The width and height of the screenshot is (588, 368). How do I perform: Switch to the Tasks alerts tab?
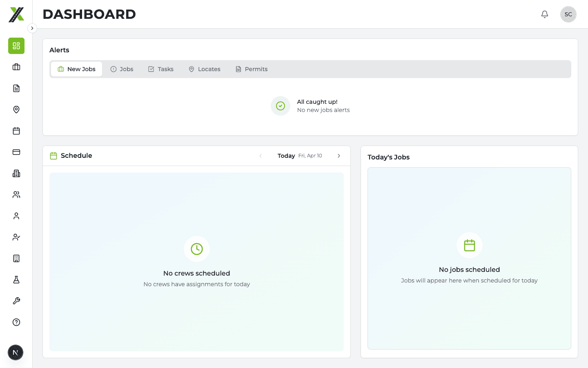point(160,69)
